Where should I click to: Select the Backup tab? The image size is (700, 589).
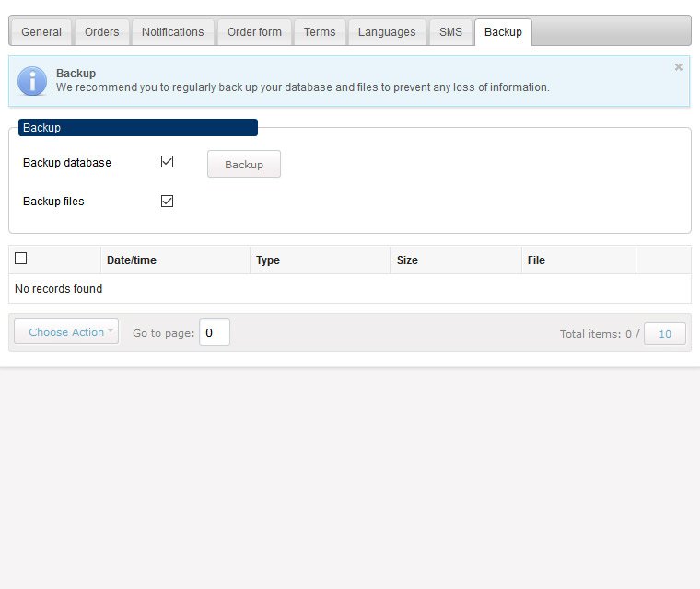coord(503,32)
